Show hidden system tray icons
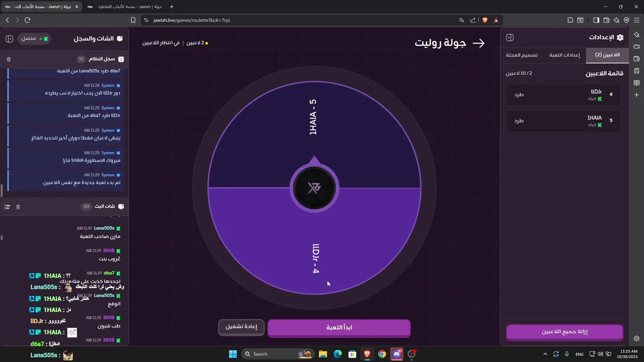Screen dimensions: 644x362 coord(545,354)
